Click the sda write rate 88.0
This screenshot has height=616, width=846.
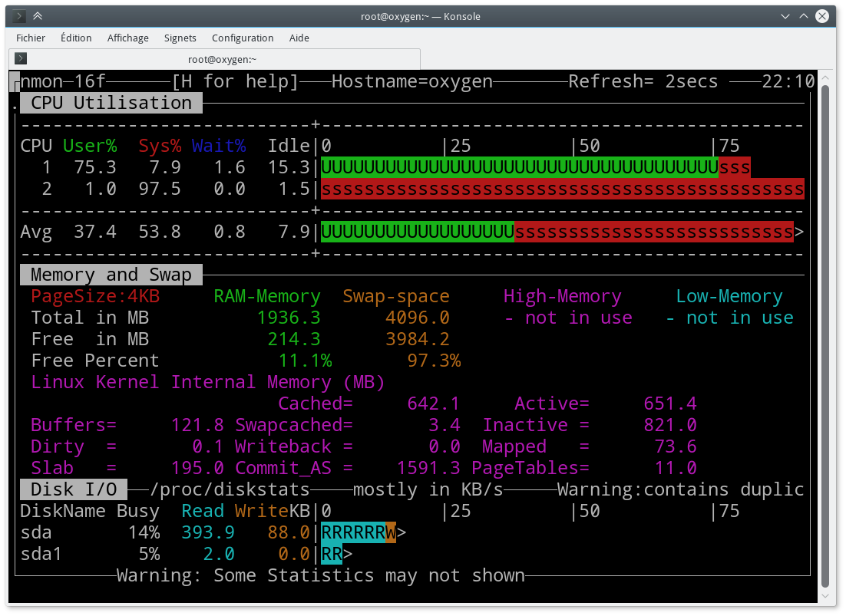(289, 532)
